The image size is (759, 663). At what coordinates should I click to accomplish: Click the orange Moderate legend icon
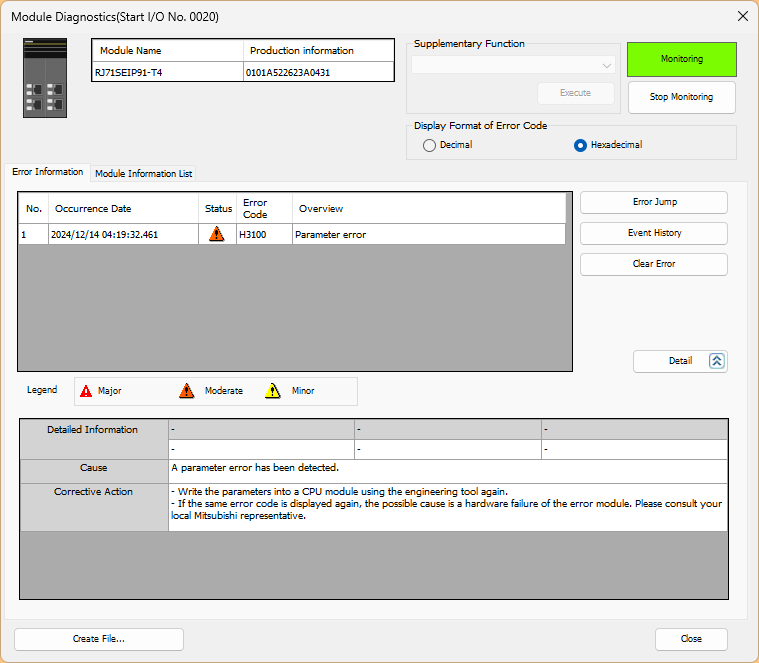pyautogui.click(x=186, y=391)
